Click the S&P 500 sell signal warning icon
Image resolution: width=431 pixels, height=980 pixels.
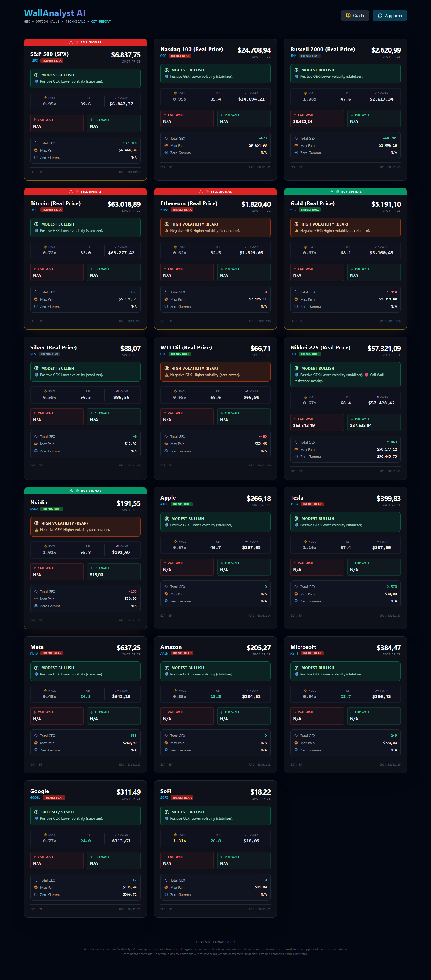pyautogui.click(x=71, y=42)
